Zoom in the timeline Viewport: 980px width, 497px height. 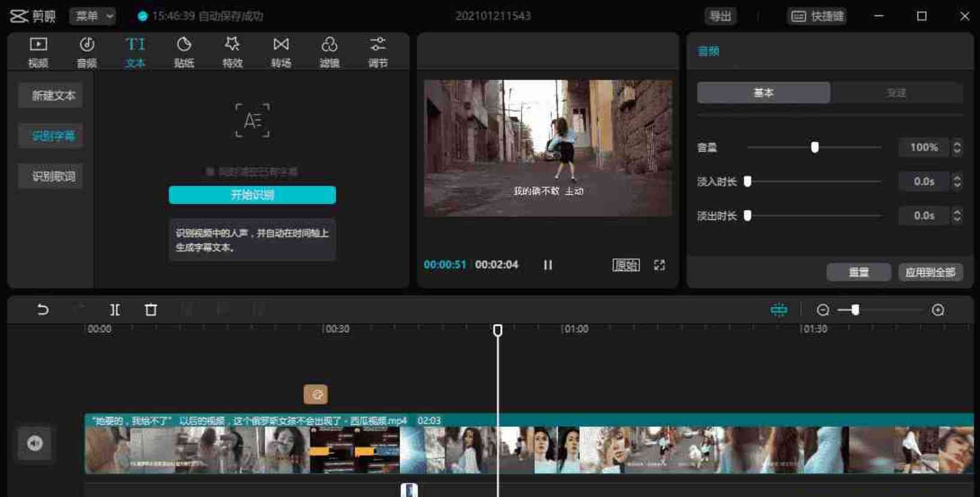(938, 310)
